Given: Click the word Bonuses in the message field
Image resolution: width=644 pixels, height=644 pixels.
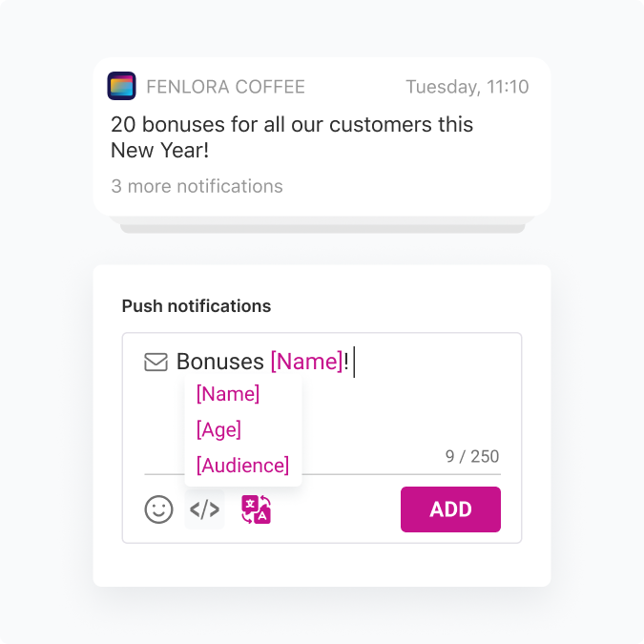Looking at the screenshot, I should point(220,363).
